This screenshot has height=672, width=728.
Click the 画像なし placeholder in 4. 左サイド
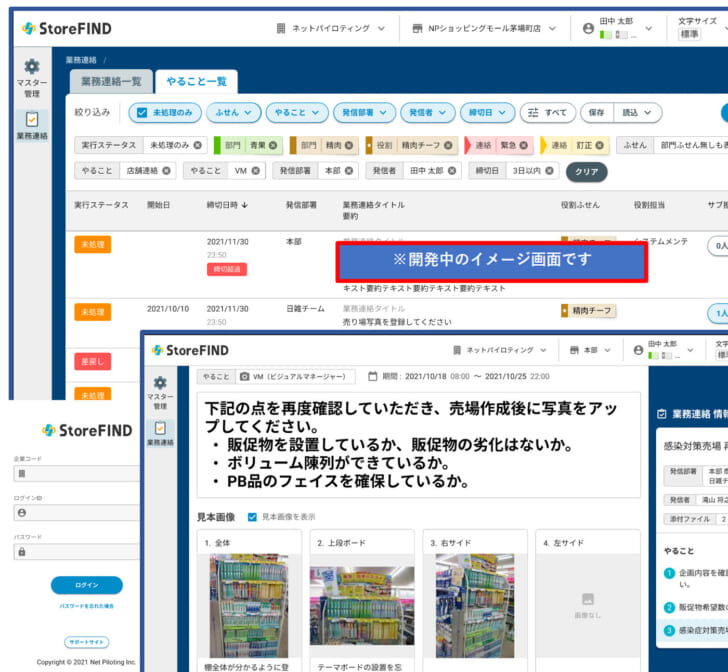[x=588, y=606]
